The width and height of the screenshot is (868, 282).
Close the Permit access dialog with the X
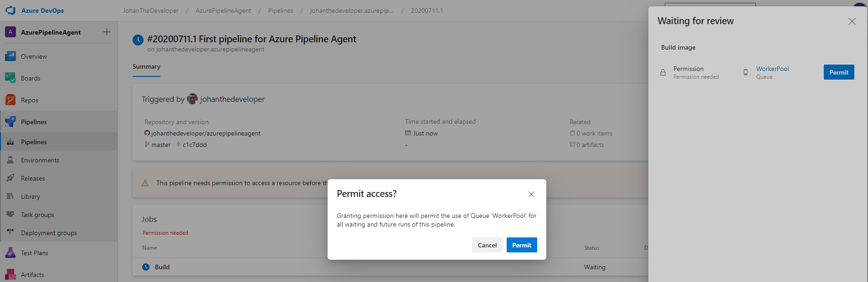(531, 194)
